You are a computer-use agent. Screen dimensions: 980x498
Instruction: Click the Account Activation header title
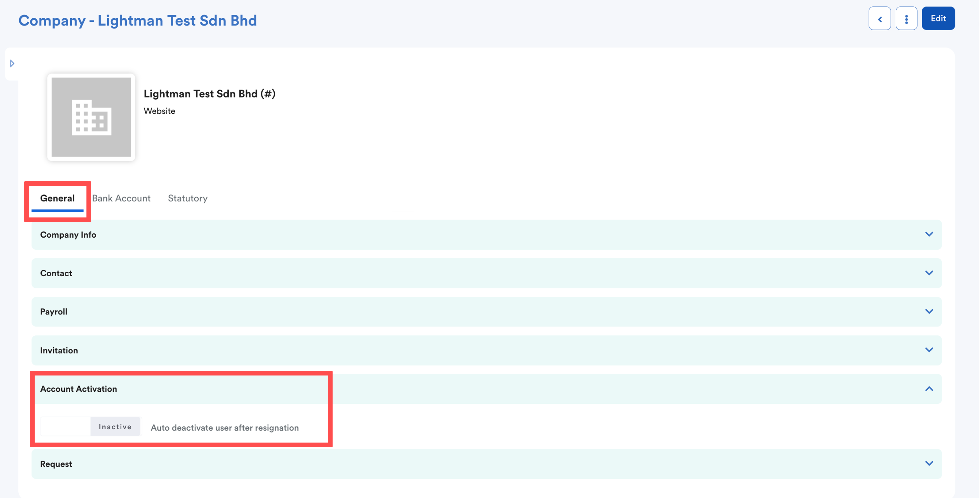(78, 389)
